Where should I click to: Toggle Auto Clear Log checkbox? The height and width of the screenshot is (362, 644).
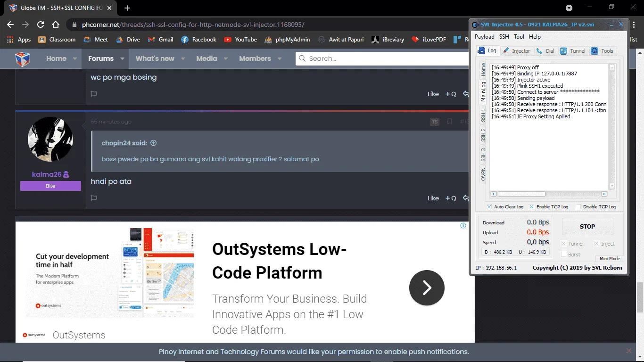click(x=489, y=207)
